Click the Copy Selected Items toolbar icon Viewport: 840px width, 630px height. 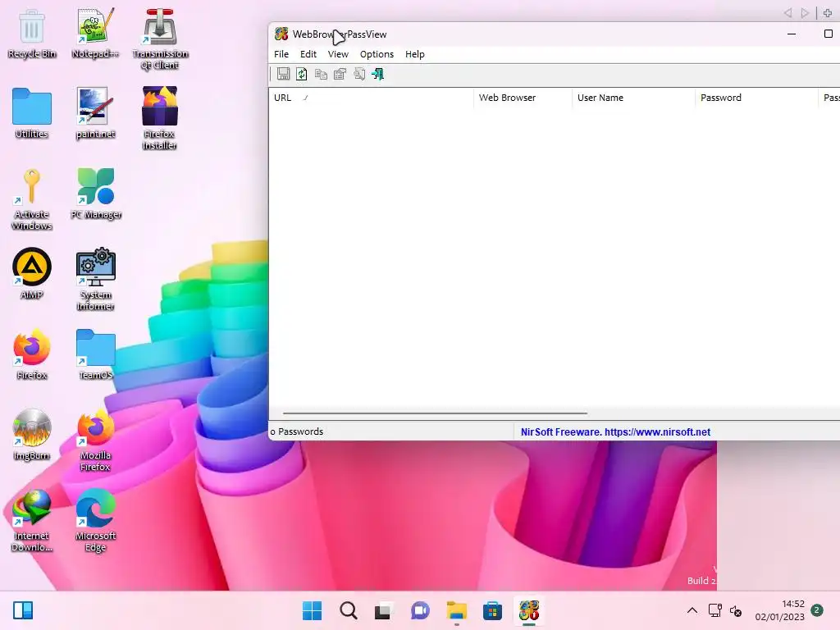tap(321, 74)
